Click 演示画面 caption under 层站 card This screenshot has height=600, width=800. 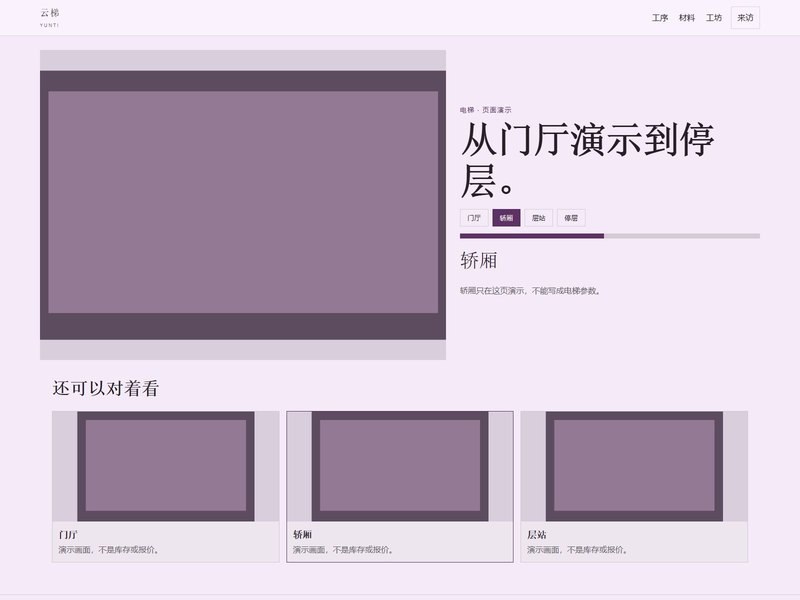578,549
